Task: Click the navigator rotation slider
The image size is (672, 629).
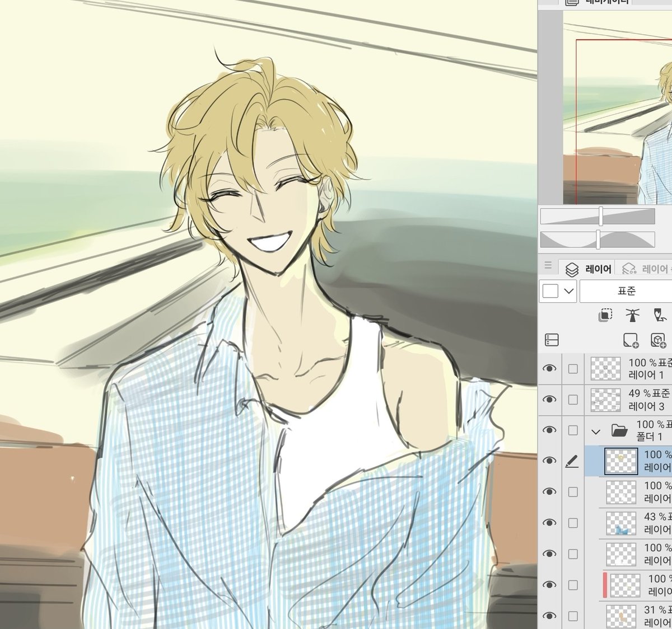Action: click(x=598, y=240)
